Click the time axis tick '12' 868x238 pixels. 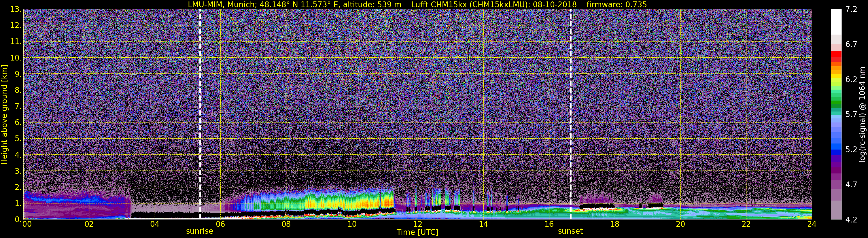pyautogui.click(x=417, y=224)
